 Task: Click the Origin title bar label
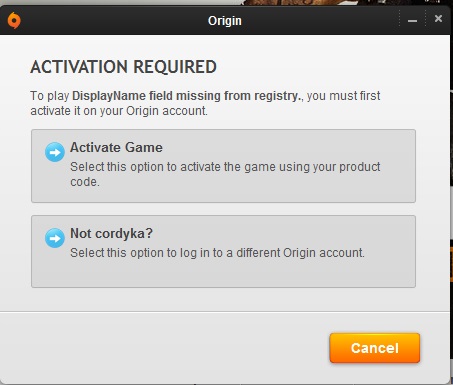tap(225, 21)
